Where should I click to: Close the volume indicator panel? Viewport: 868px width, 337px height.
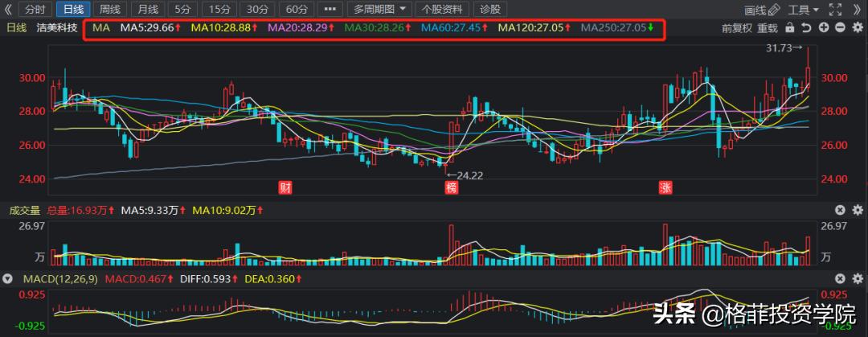(840, 210)
